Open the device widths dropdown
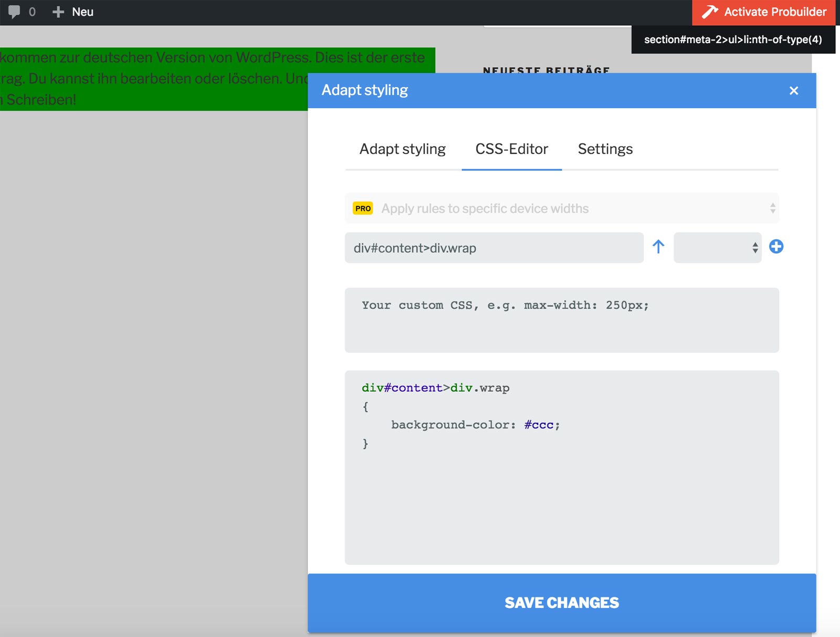 point(562,208)
